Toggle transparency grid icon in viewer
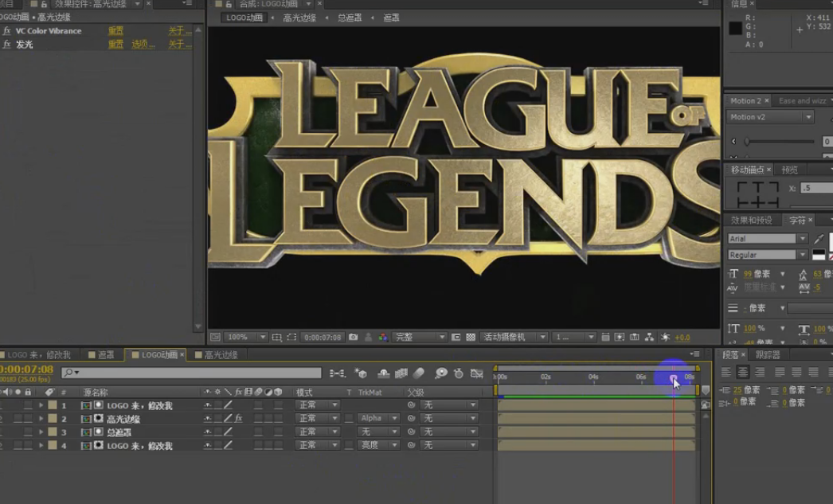 [471, 338]
